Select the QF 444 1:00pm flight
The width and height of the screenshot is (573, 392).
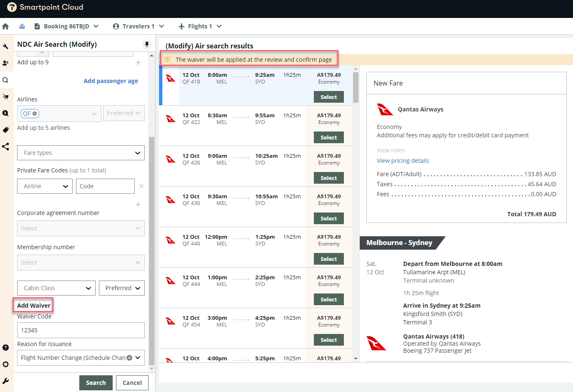329,299
